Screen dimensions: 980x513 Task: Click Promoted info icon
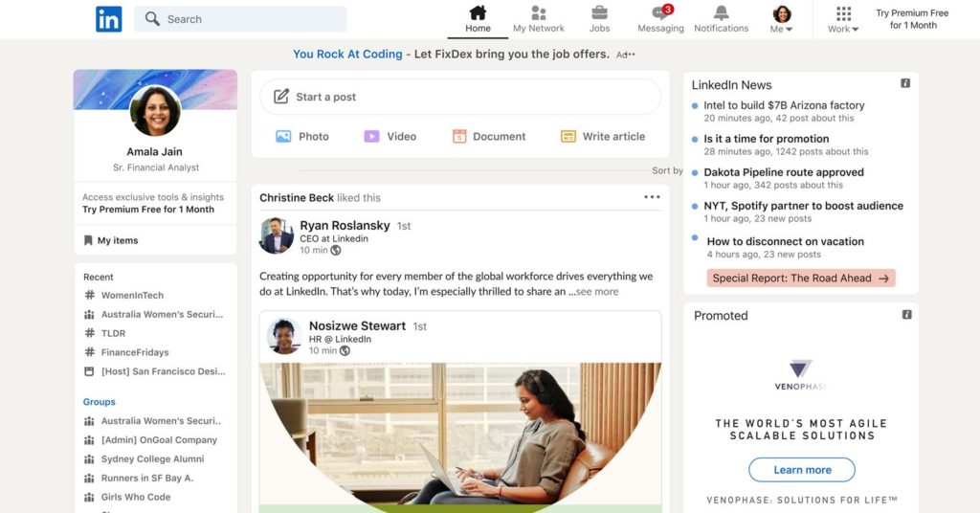[906, 314]
